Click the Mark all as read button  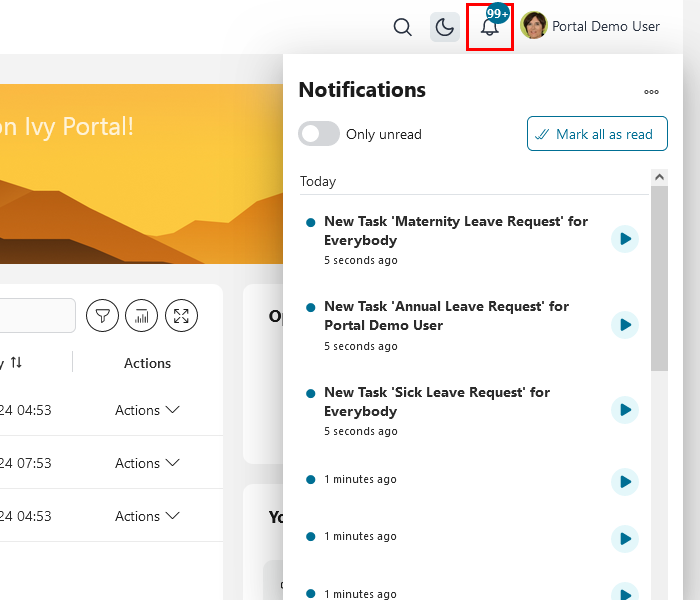(597, 133)
